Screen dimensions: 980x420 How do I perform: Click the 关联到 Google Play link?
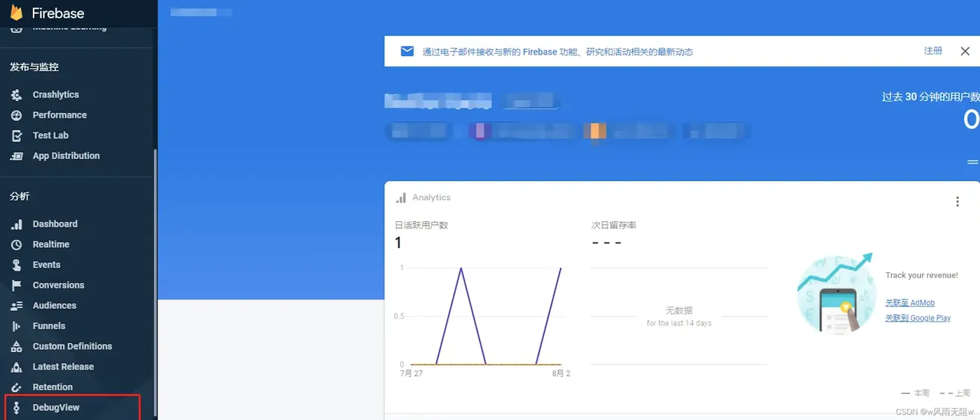click(918, 318)
